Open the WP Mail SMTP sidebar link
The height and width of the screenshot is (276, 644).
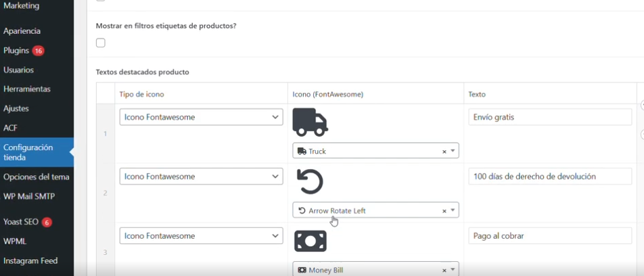[29, 197]
